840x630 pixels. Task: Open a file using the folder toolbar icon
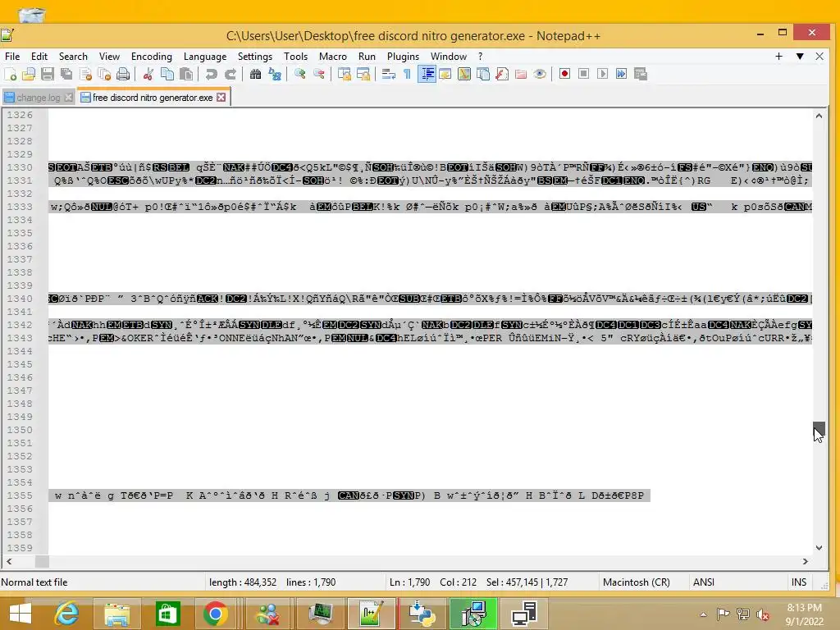click(x=29, y=74)
